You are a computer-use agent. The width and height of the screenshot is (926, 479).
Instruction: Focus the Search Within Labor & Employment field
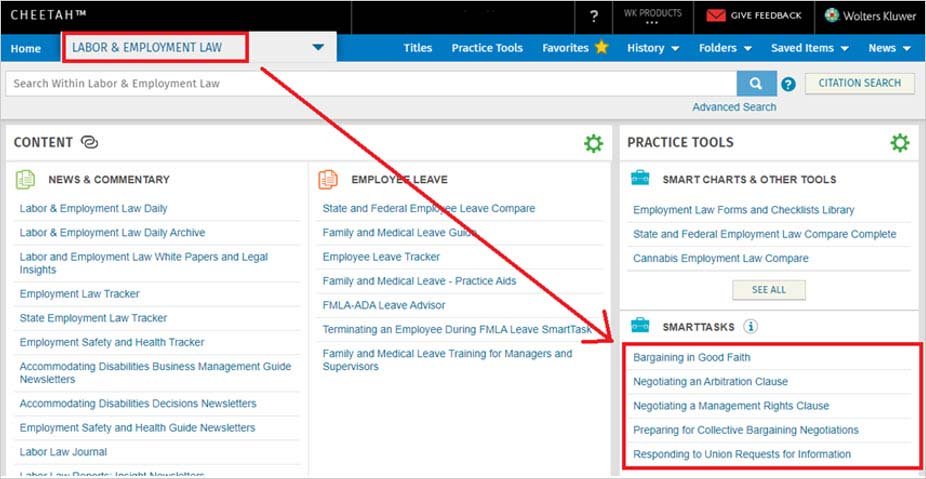370,84
